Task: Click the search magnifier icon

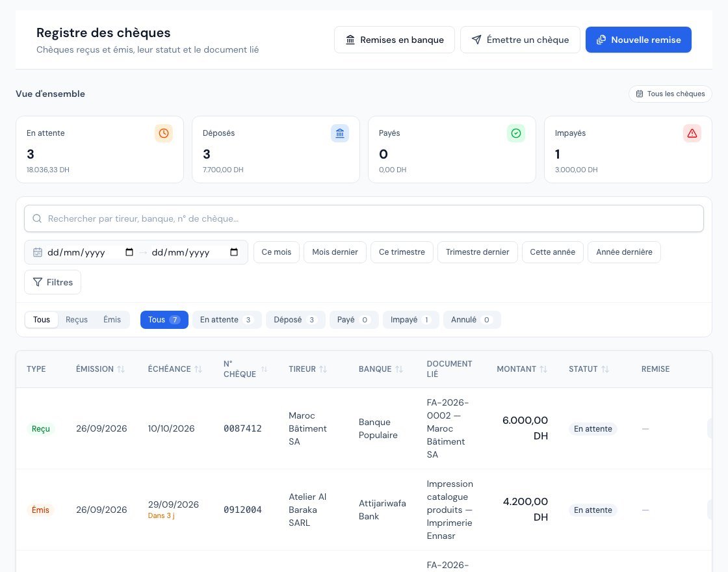Action: [37, 218]
